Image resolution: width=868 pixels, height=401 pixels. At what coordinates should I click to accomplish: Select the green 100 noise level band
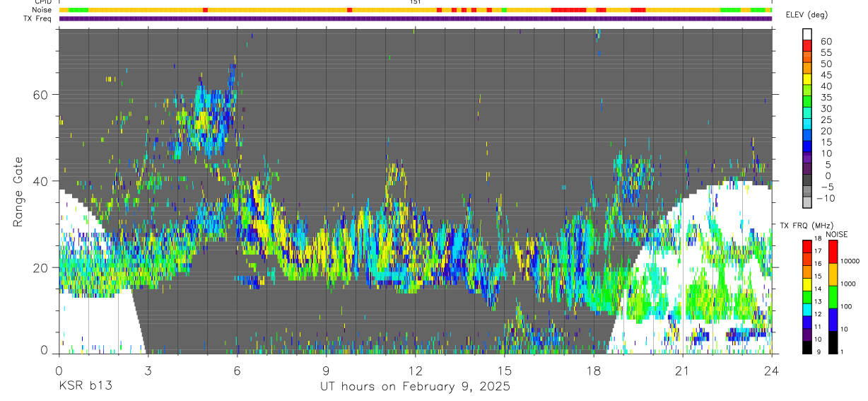(x=833, y=297)
